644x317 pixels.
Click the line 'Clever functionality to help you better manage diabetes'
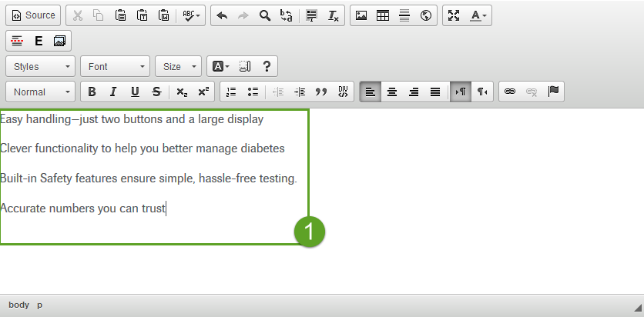click(142, 148)
